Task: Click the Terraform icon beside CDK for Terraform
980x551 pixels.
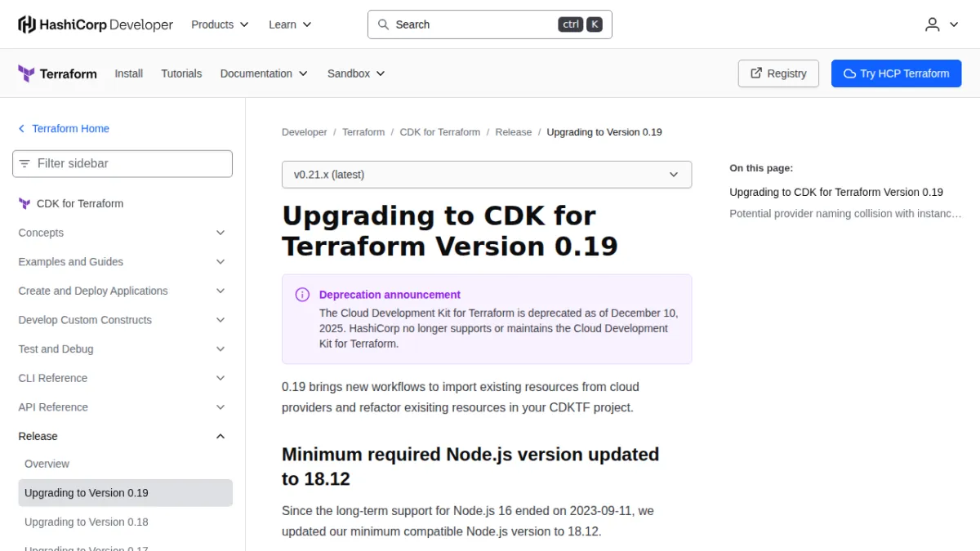Action: click(24, 204)
